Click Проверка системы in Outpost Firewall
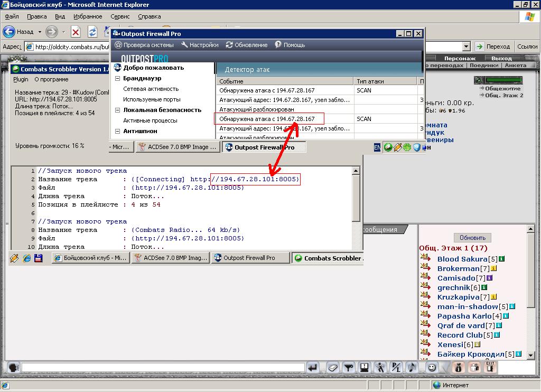The image size is (541, 392). click(x=144, y=45)
